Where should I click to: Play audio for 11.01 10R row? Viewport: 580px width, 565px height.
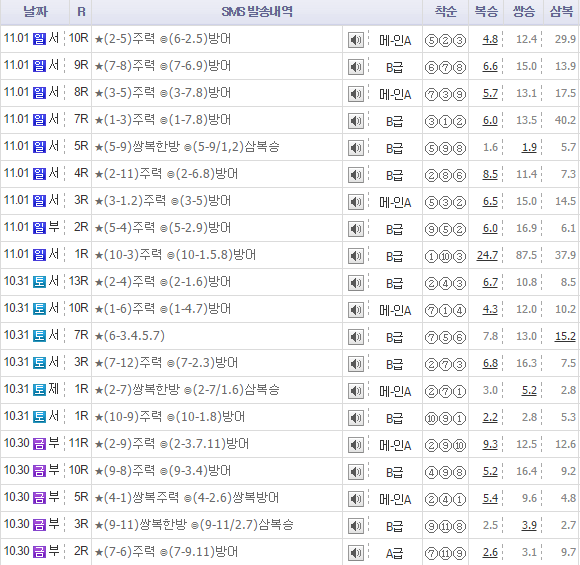click(356, 40)
